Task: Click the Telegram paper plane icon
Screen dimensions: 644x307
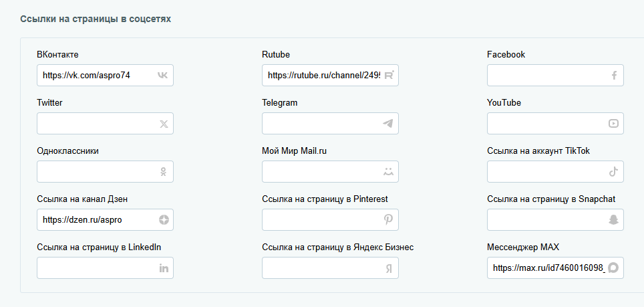Action: (387, 123)
